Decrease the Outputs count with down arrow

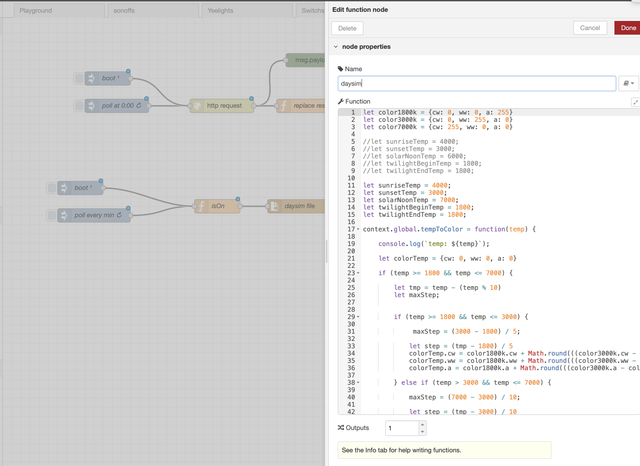(x=422, y=431)
